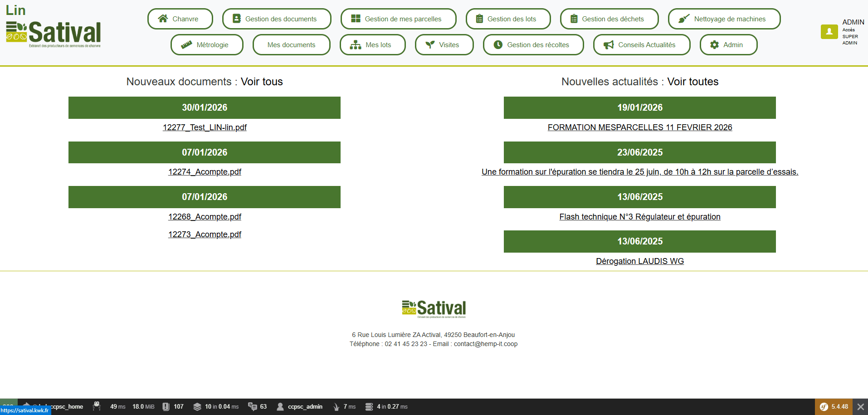Screen dimensions: 868x415
Task: Open 12274_Acompte.pdf document
Action: 205,172
